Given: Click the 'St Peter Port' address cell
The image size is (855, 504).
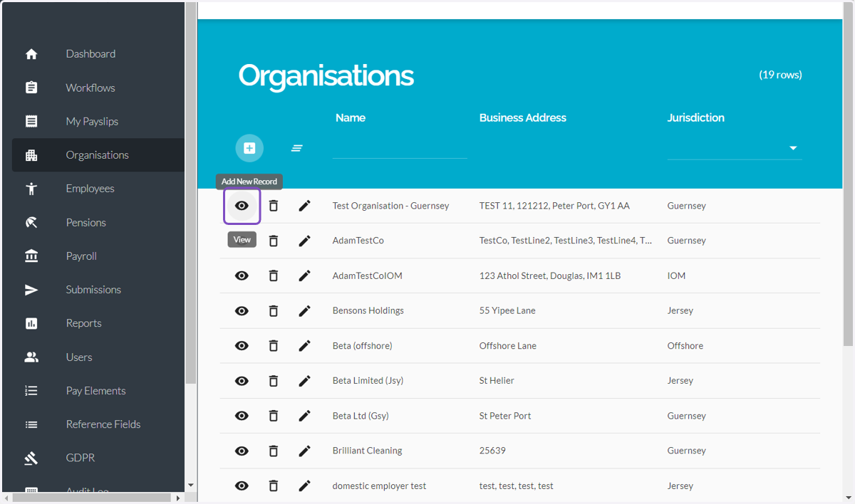Looking at the screenshot, I should click(505, 416).
